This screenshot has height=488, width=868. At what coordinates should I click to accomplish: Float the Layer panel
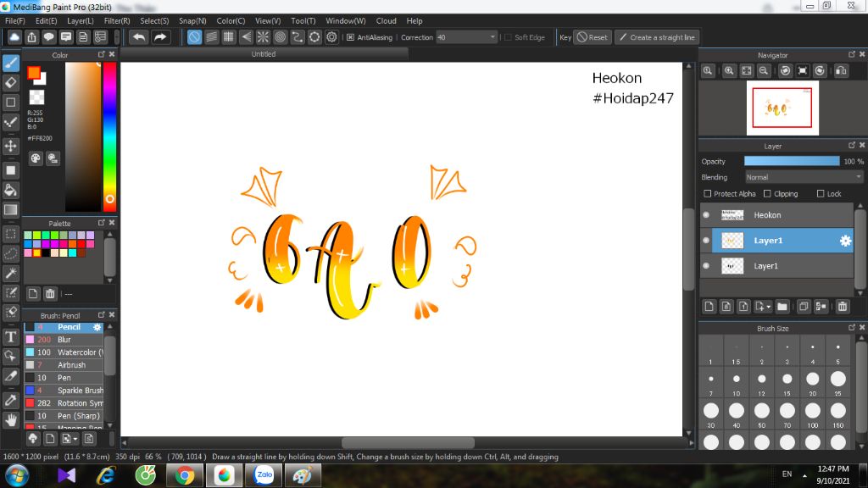click(x=851, y=145)
